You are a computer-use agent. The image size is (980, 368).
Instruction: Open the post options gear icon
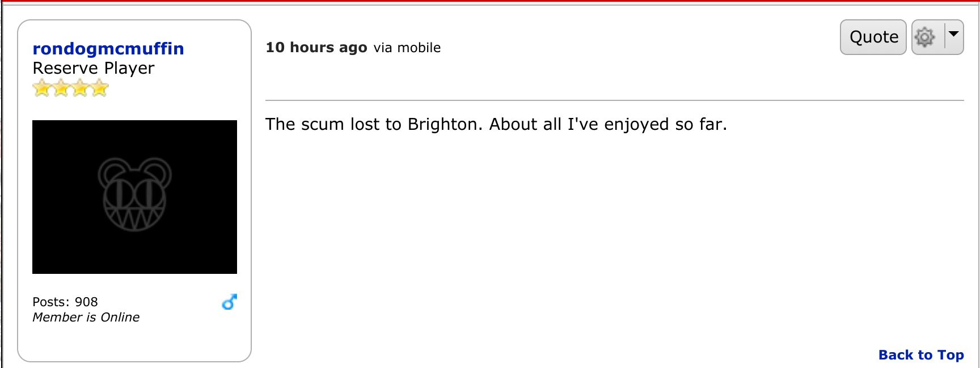(x=924, y=37)
